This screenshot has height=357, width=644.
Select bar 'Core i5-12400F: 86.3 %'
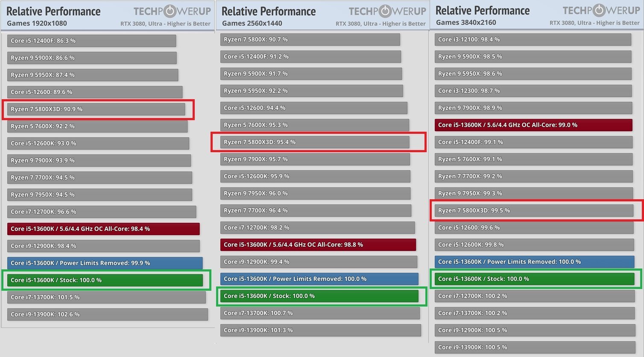coord(92,41)
